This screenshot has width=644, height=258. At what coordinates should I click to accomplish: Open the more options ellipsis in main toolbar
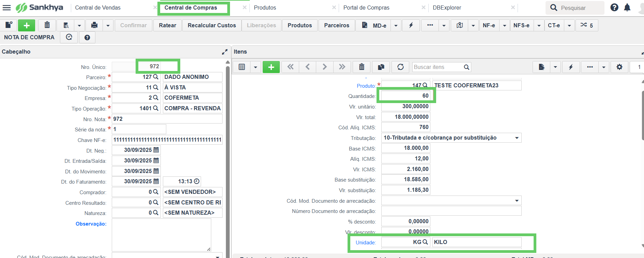point(430,25)
